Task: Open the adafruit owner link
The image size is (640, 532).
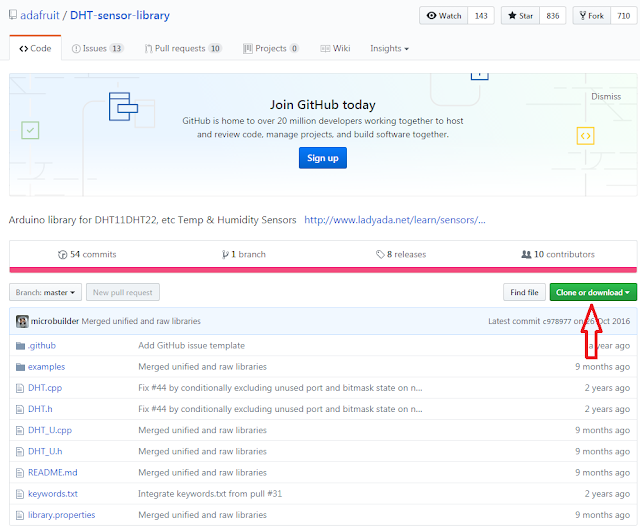Action: click(x=40, y=15)
